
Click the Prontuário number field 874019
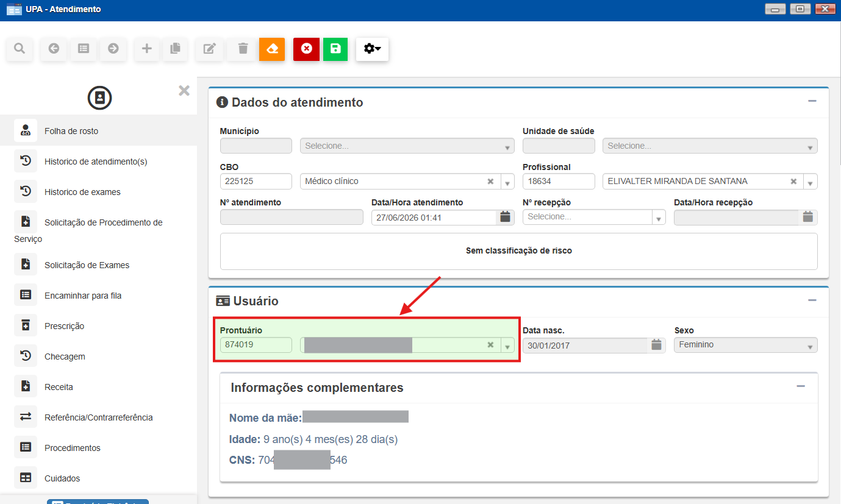pyautogui.click(x=256, y=345)
